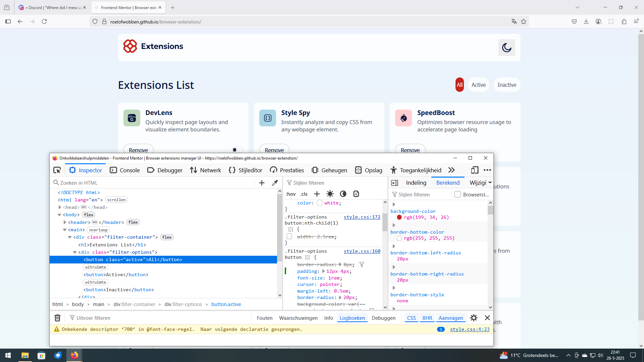Open console settings gear icon
This screenshot has width=644, height=362.
coord(474,318)
